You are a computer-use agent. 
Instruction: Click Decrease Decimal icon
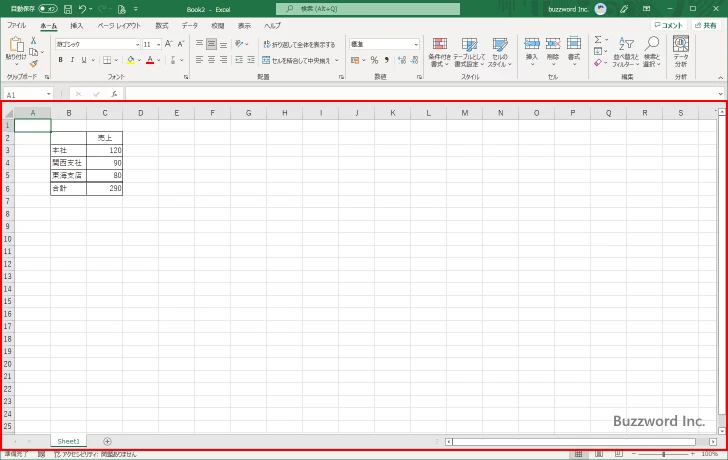(415, 60)
